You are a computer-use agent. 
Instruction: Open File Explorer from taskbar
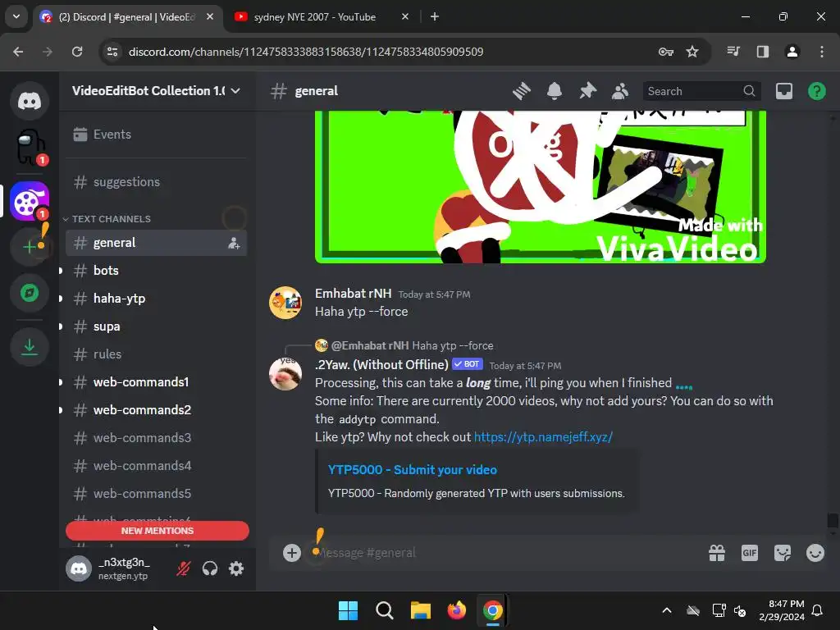(421, 610)
